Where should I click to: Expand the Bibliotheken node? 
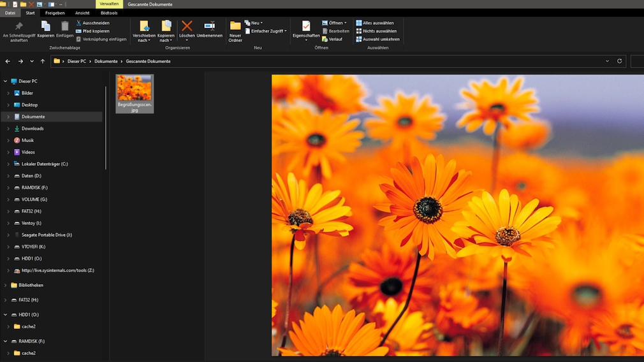[x=5, y=286]
